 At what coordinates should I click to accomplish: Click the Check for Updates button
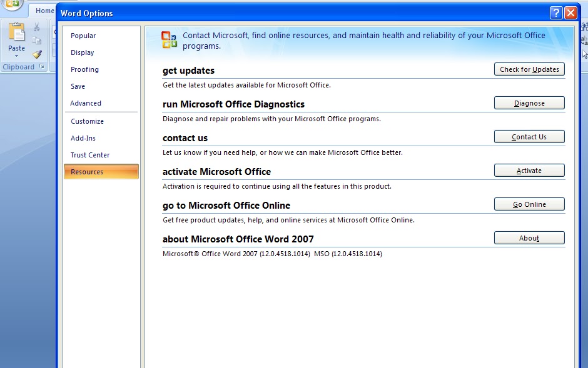529,69
